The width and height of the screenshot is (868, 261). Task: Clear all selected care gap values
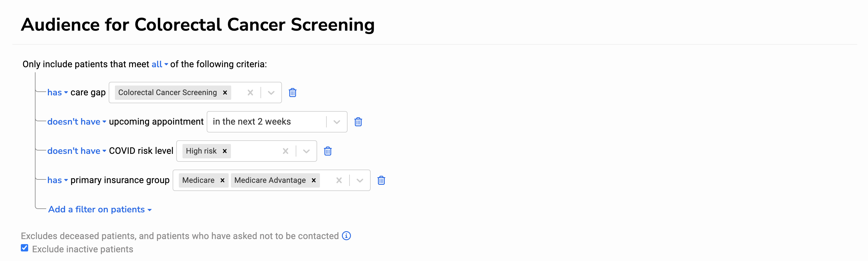[250, 93]
